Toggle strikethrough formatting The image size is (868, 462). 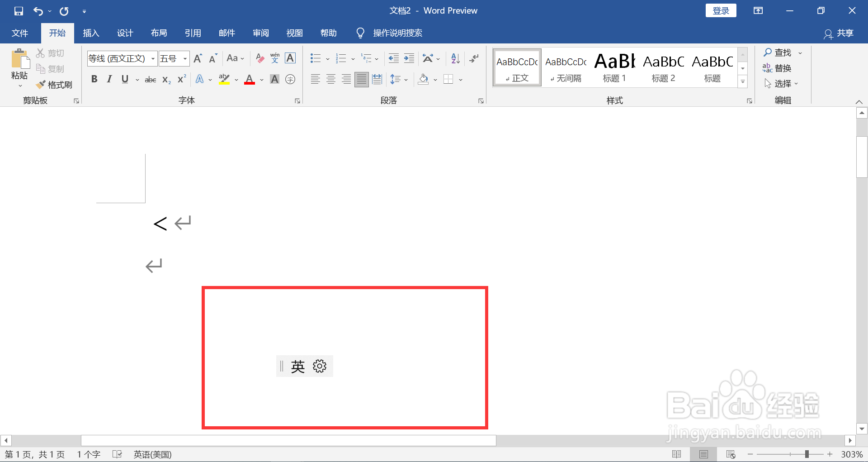(151, 80)
